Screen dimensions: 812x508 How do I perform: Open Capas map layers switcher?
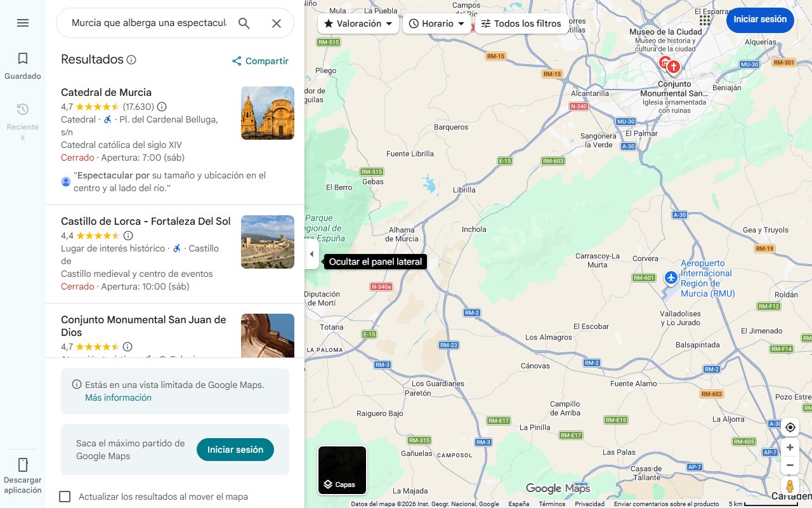point(342,471)
